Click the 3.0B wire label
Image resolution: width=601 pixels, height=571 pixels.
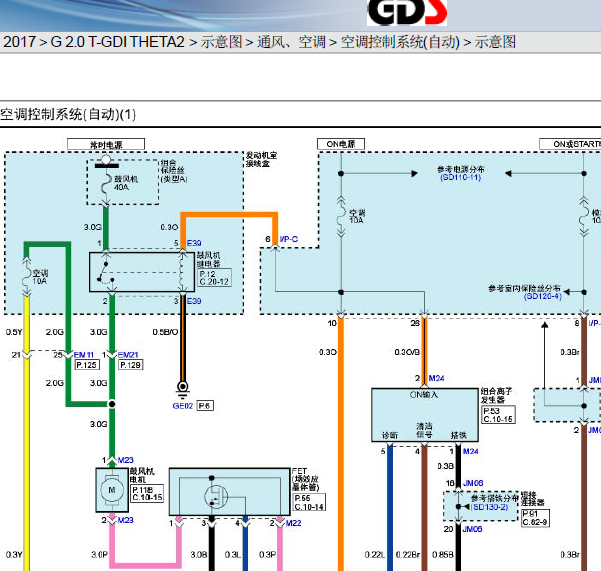click(199, 555)
